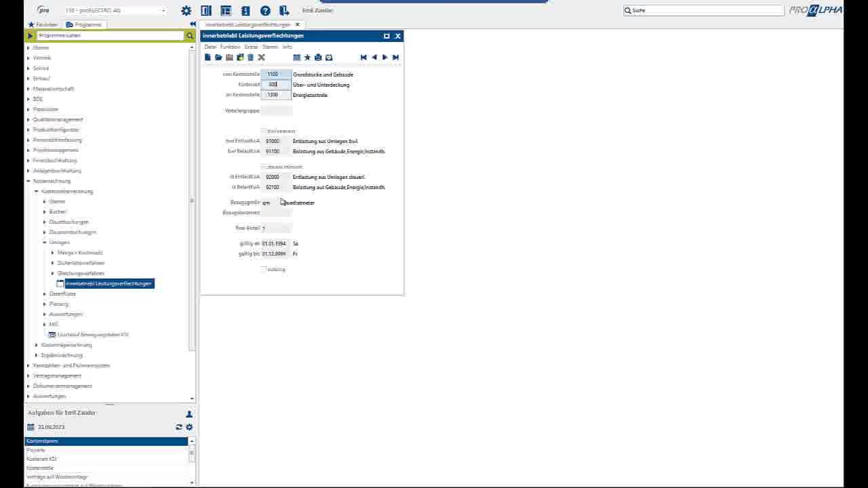Click the user icon in Aufgaben header

pos(189,413)
